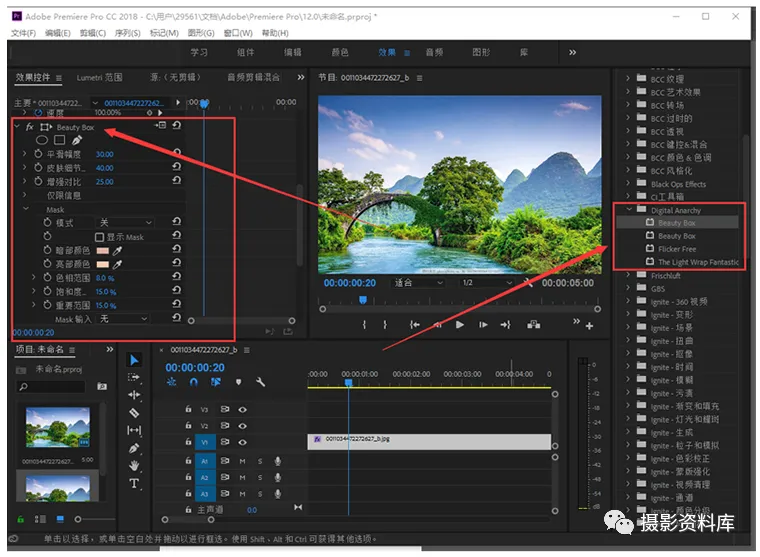Open timeline wrench display settings
Image resolution: width=760 pixels, height=557 pixels.
coord(260,382)
